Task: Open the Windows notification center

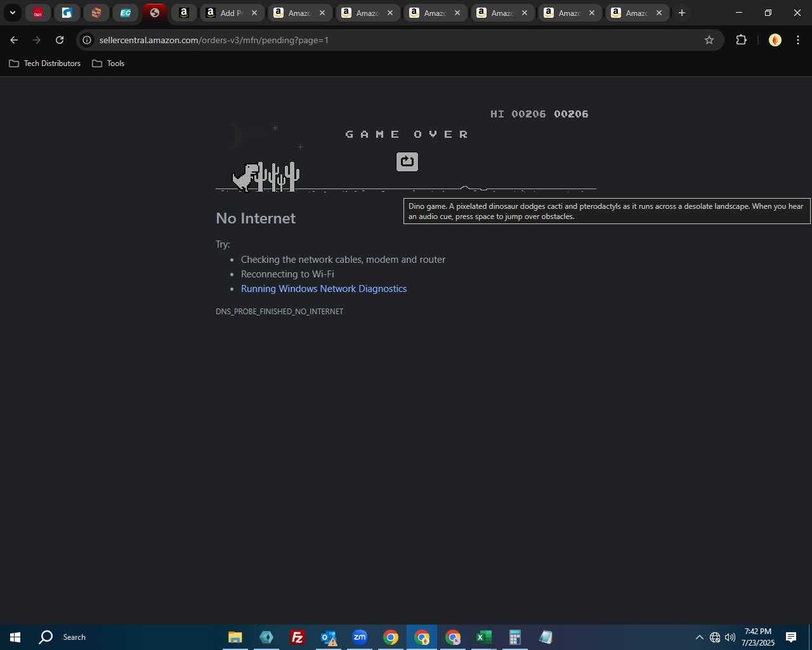Action: click(x=791, y=637)
